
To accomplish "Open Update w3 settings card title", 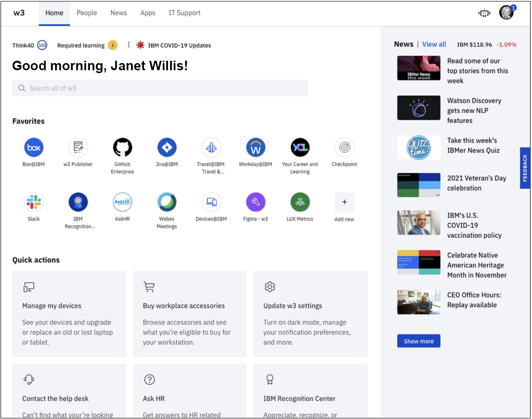I will 293,306.
